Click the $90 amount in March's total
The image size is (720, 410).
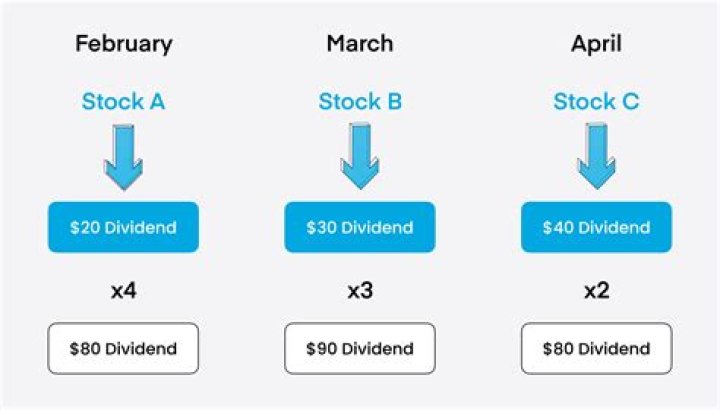(x=321, y=349)
